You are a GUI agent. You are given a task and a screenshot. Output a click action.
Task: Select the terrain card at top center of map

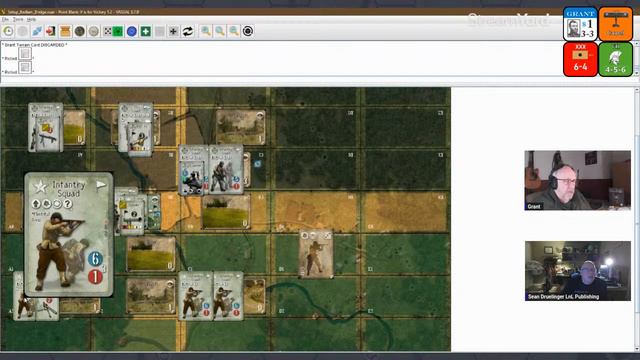[x=241, y=127]
